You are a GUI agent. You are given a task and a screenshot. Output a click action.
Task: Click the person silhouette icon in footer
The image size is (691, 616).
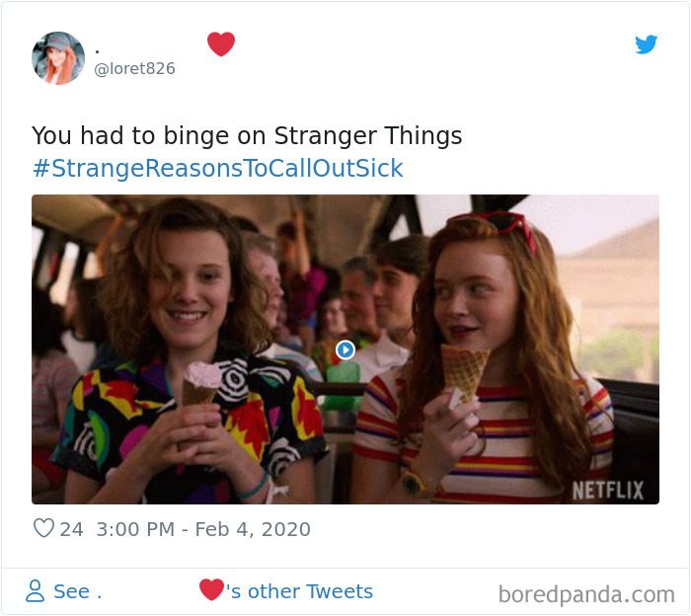(35, 591)
